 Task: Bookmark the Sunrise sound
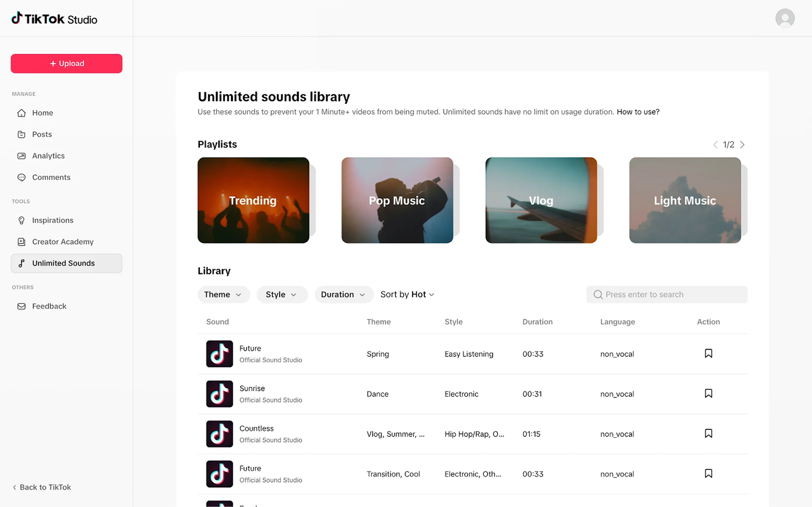point(708,393)
